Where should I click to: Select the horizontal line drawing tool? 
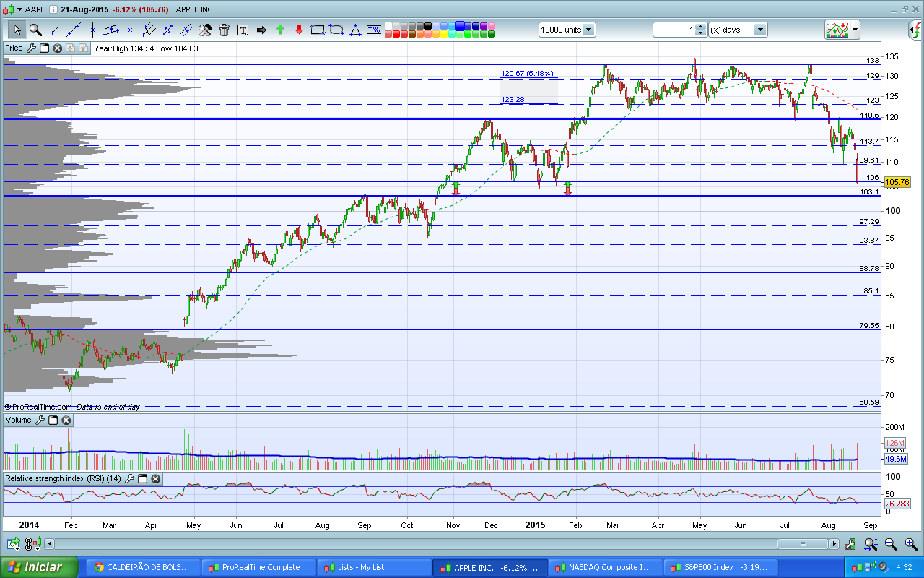click(130, 30)
